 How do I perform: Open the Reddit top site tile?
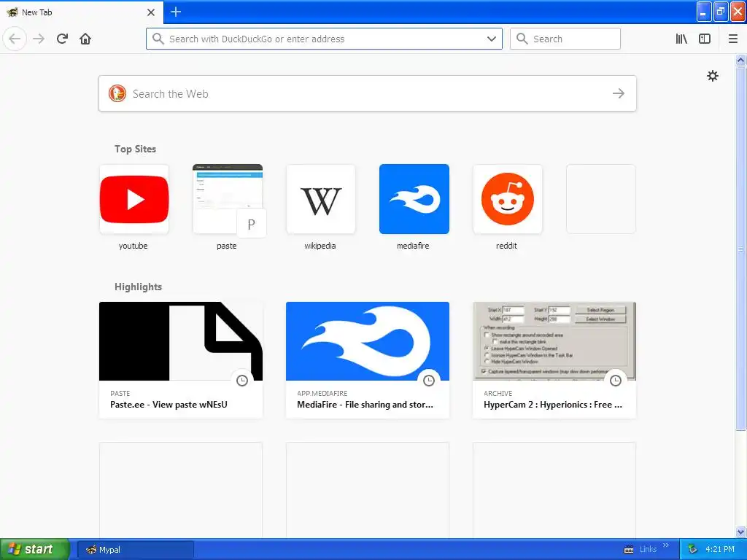(508, 199)
